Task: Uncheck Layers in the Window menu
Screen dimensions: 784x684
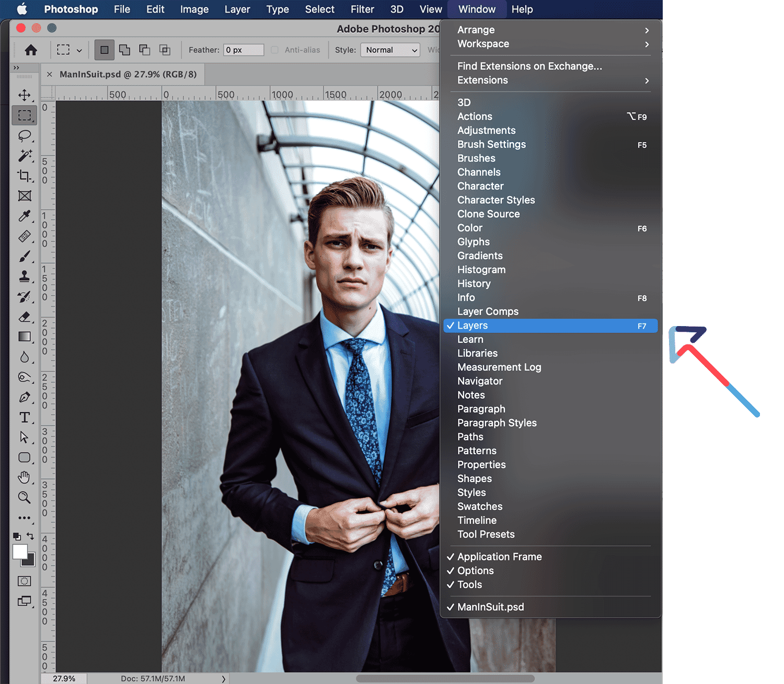Action: 472,326
